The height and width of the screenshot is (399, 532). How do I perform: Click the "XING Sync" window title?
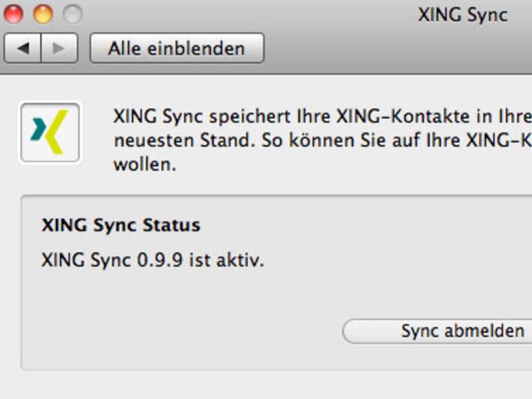coord(462,14)
